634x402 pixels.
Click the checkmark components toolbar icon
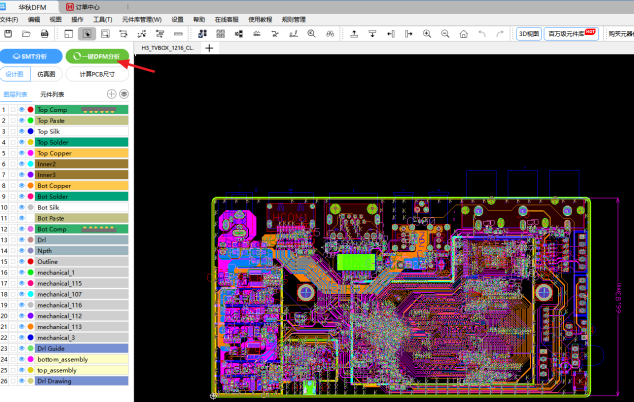coord(202,34)
